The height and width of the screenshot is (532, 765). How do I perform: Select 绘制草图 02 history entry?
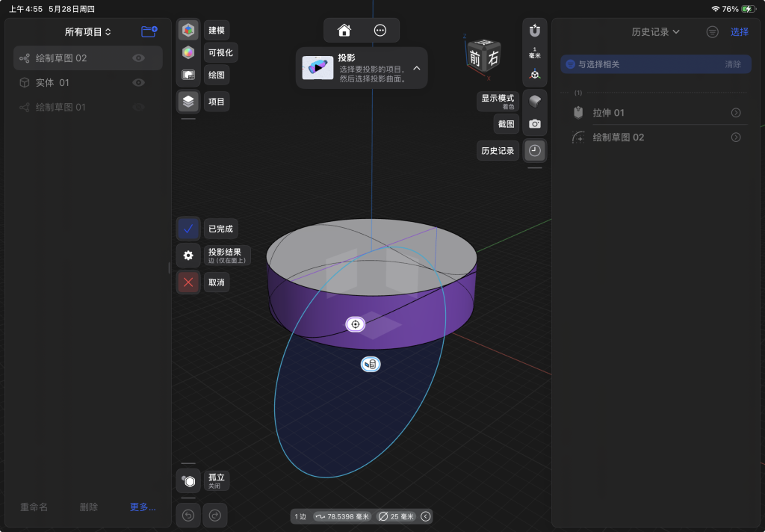(656, 137)
